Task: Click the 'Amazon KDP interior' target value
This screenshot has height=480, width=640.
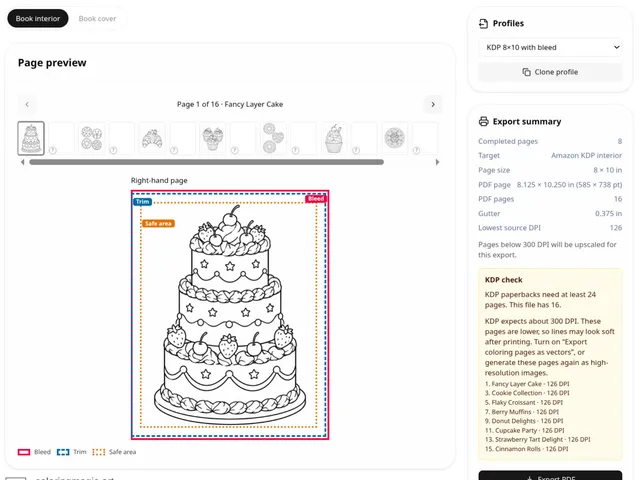Action: coord(587,156)
